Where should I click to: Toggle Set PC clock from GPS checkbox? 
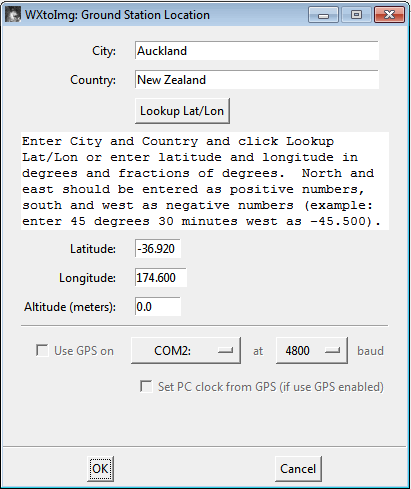pos(146,386)
